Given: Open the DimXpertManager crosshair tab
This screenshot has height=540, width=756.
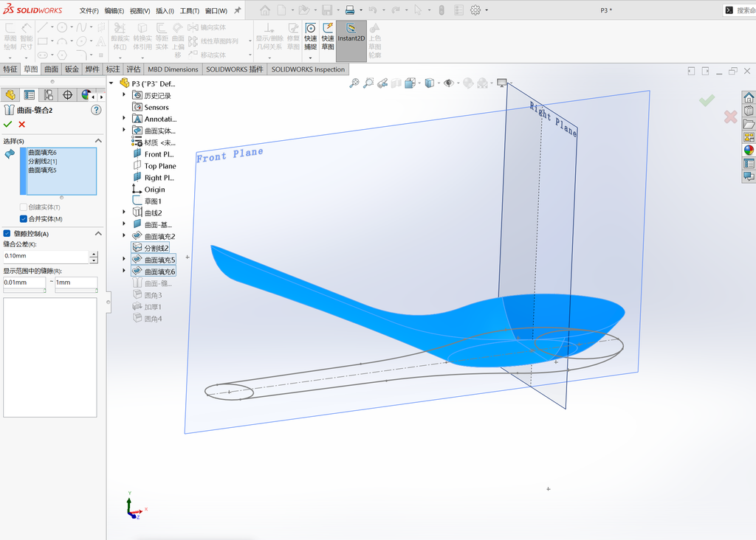Looking at the screenshot, I should click(x=67, y=95).
